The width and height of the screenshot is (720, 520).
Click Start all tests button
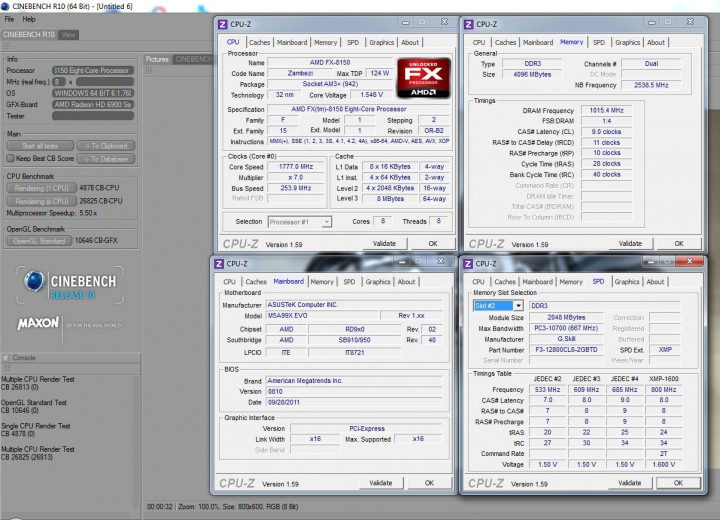coord(40,146)
